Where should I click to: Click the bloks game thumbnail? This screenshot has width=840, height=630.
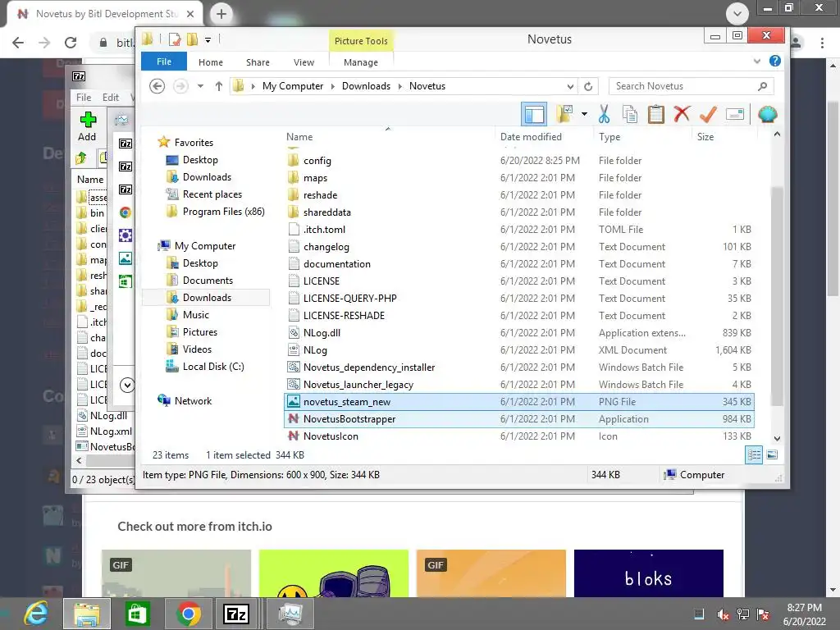648,573
